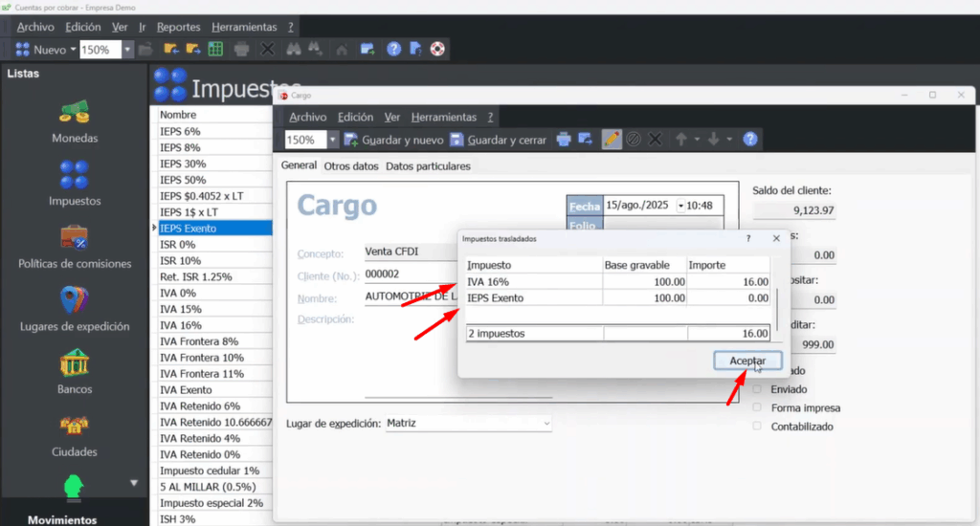Check the Enviado checkbox
Image resolution: width=980 pixels, height=526 pixels.
tap(758, 389)
